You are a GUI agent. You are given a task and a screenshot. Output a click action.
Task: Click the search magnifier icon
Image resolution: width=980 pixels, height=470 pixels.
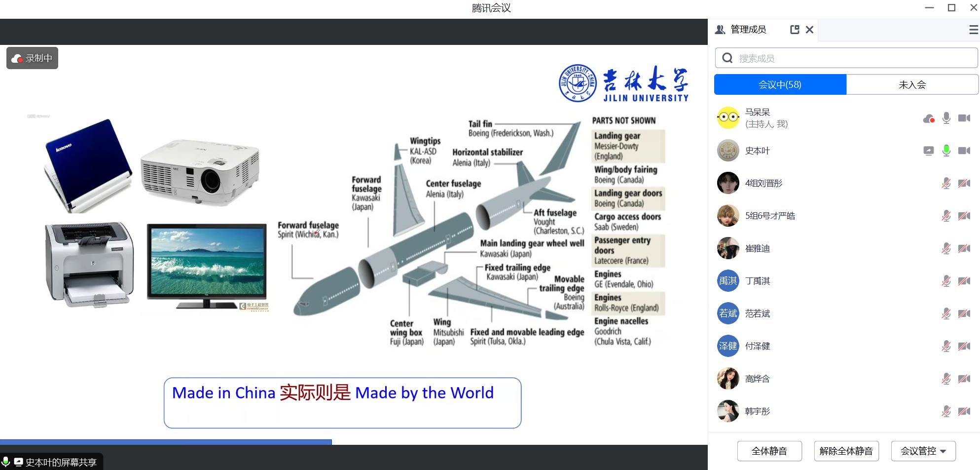727,58
